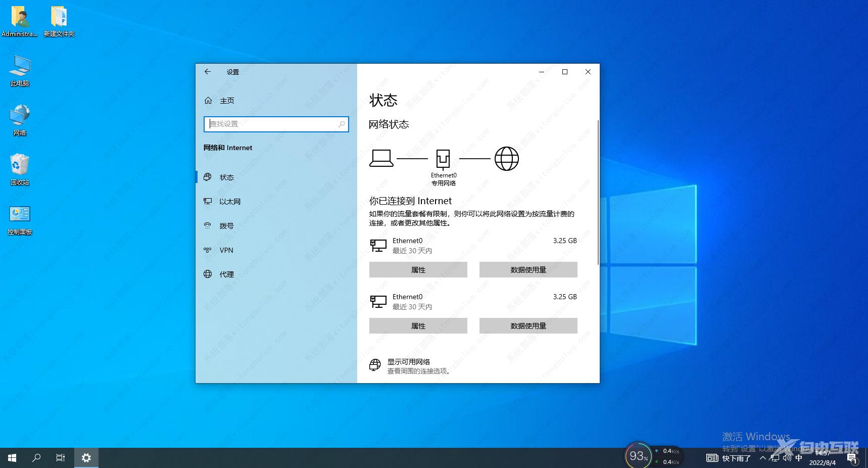Close the Settings window
This screenshot has width=868, height=468.
[588, 72]
